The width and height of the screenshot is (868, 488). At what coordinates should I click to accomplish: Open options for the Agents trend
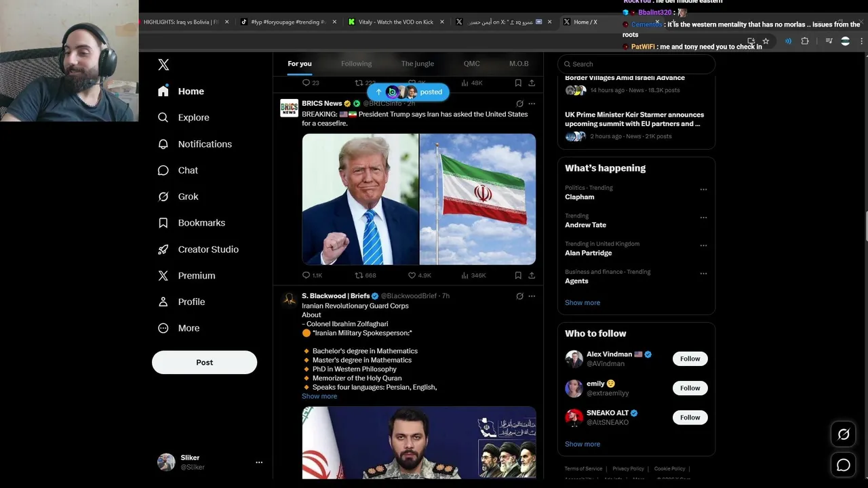pos(703,273)
